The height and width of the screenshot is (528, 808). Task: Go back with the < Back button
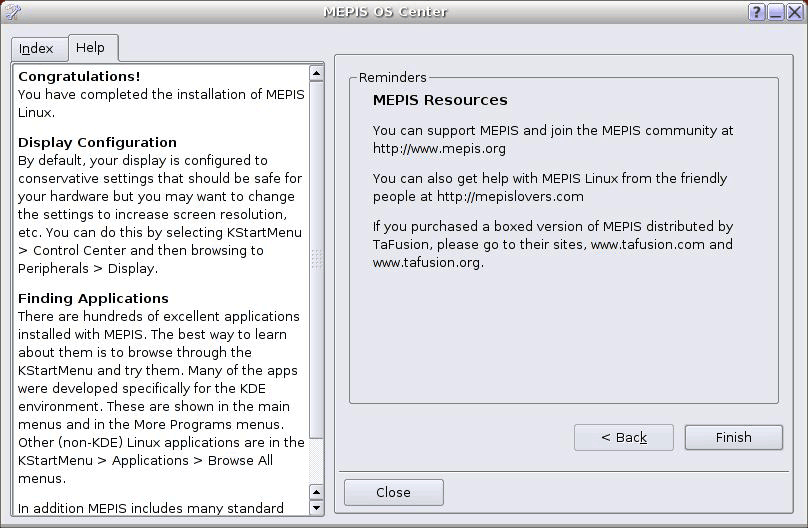point(624,437)
